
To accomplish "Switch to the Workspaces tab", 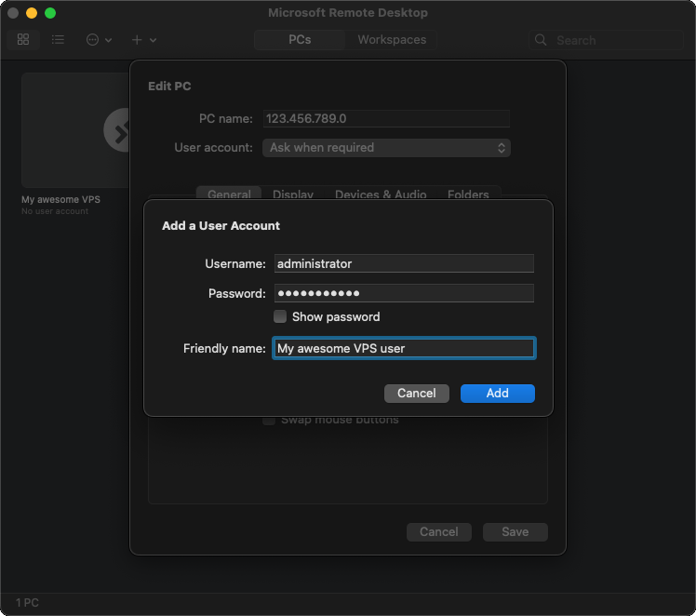I will (392, 40).
